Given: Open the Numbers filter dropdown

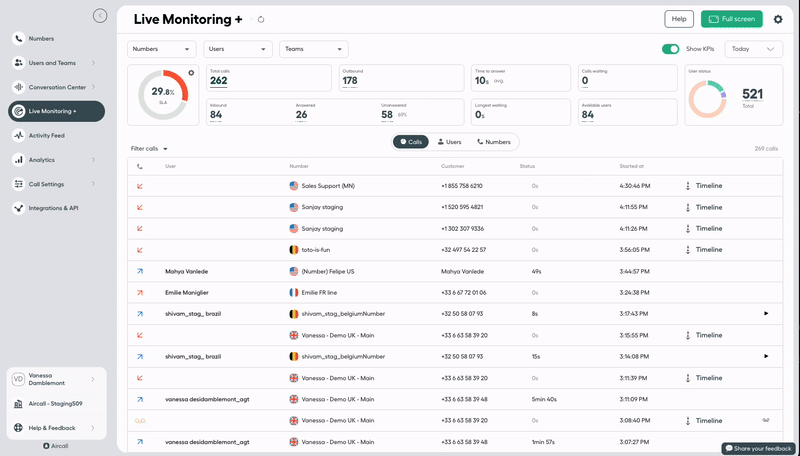Looking at the screenshot, I should coord(161,49).
